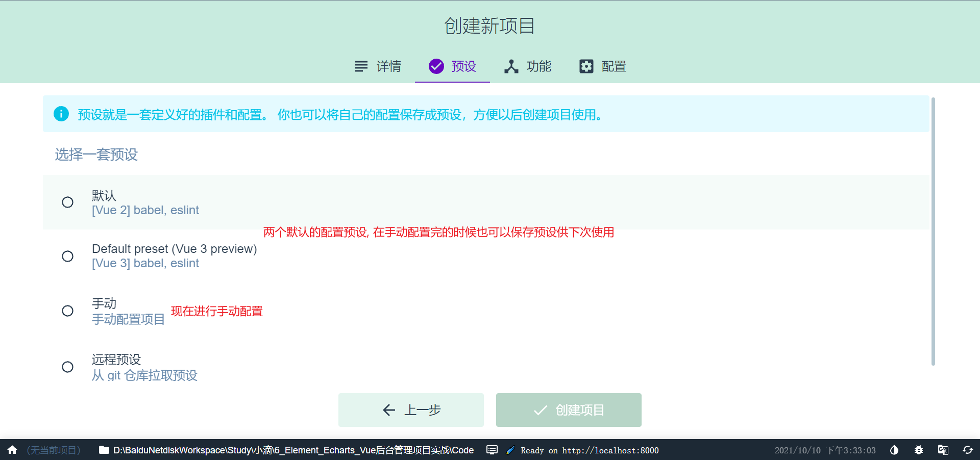Image resolution: width=980 pixels, height=460 pixels.
Task: Open the current folder path in status bar
Action: click(x=286, y=450)
